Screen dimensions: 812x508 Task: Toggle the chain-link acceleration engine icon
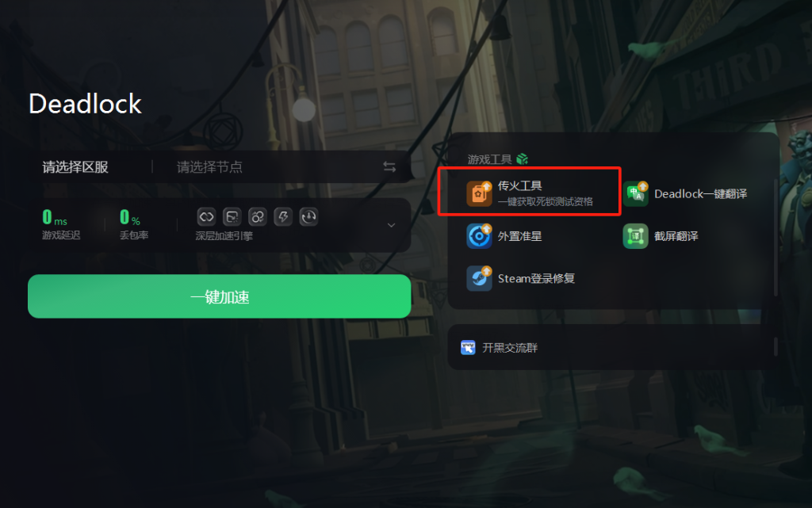[206, 217]
